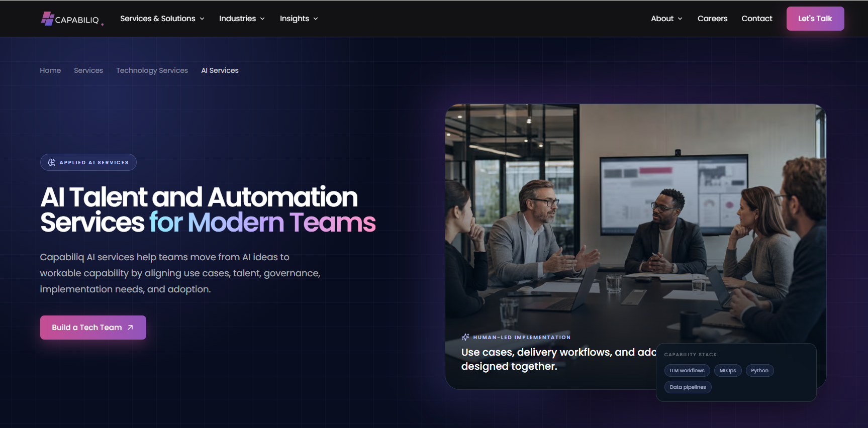Expand the Insights dropdown chevron
This screenshot has height=428, width=868.
[x=316, y=19]
